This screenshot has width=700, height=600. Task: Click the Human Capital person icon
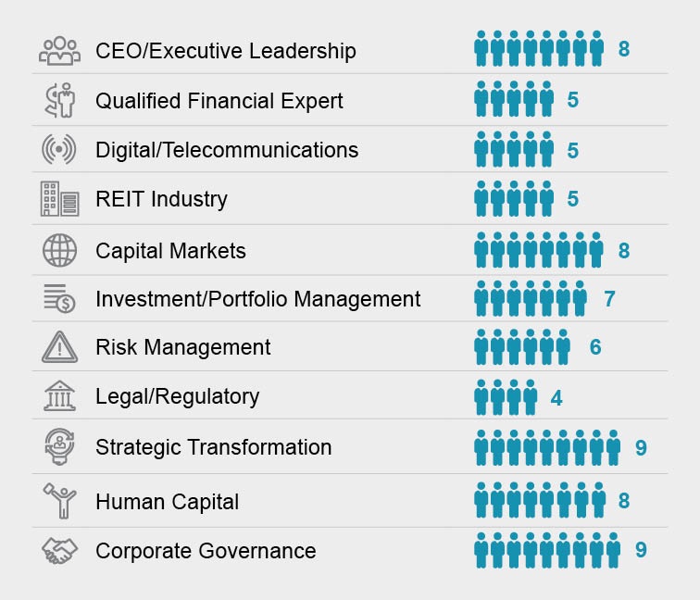pos(59,501)
